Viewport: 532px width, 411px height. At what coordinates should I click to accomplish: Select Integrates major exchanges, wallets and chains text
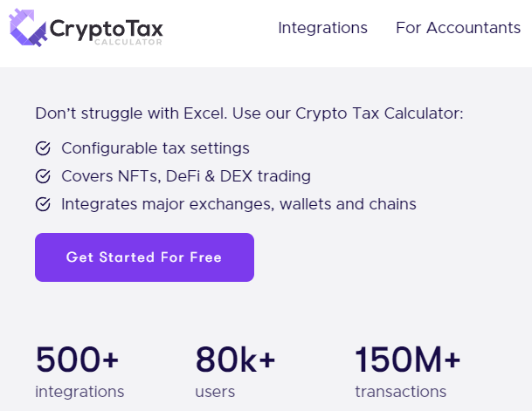[x=238, y=204]
